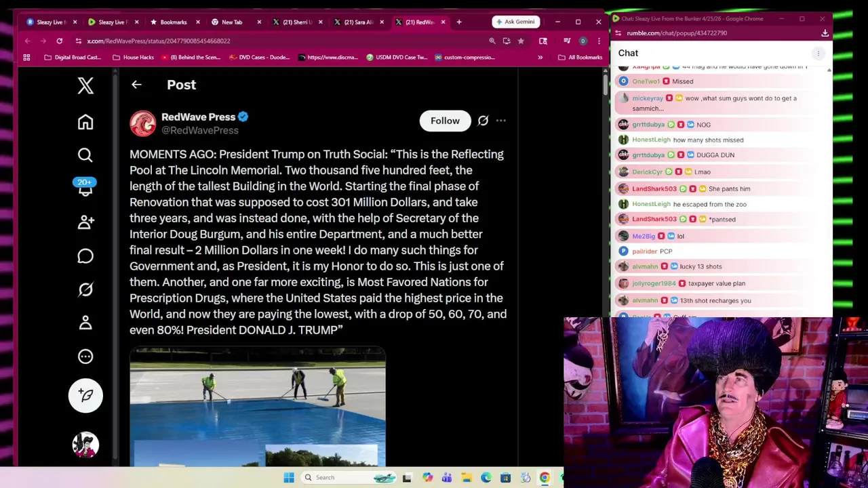Click Chrome's forward navigation arrow

coord(43,41)
